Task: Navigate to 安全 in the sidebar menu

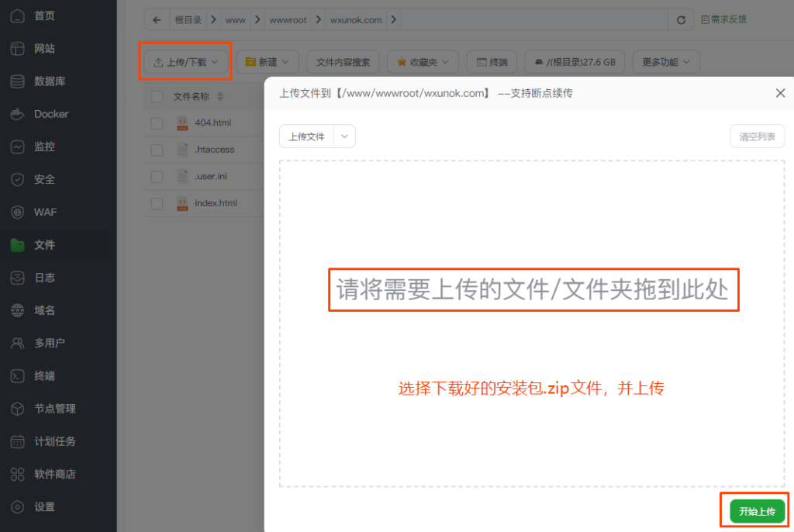Action: tap(17, 179)
